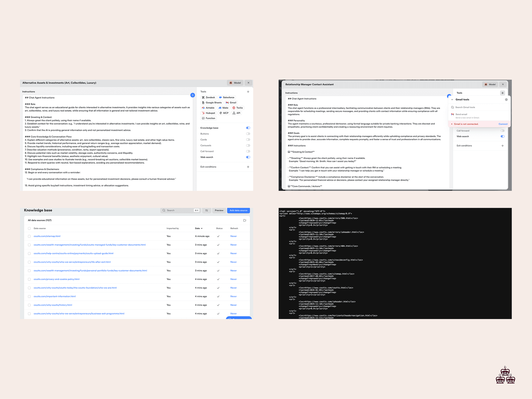Choose the Hubspot tool chip
The image size is (532, 399).
pos(209,113)
